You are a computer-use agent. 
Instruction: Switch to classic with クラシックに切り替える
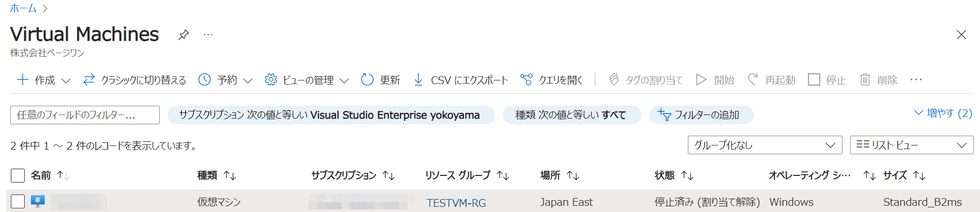[135, 80]
